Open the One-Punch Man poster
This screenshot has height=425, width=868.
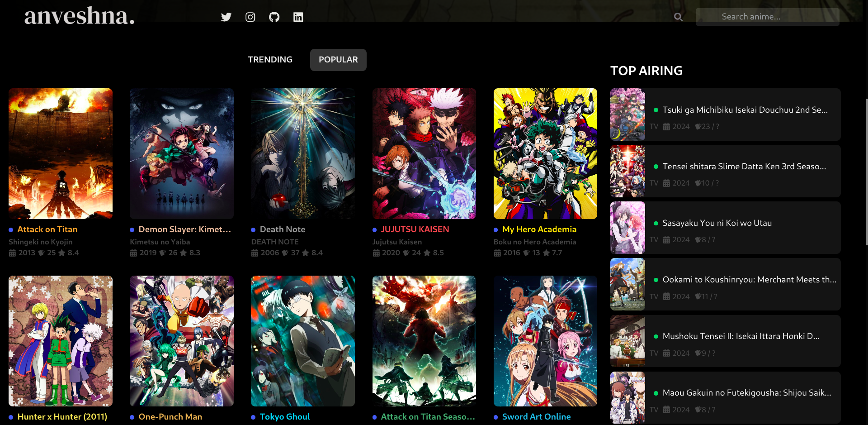(x=182, y=341)
